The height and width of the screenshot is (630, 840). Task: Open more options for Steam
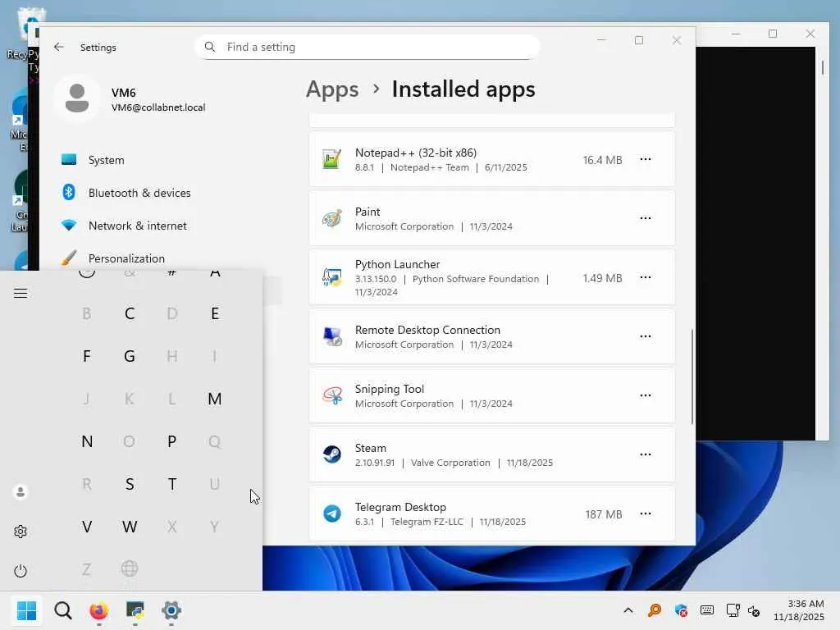pyautogui.click(x=645, y=454)
